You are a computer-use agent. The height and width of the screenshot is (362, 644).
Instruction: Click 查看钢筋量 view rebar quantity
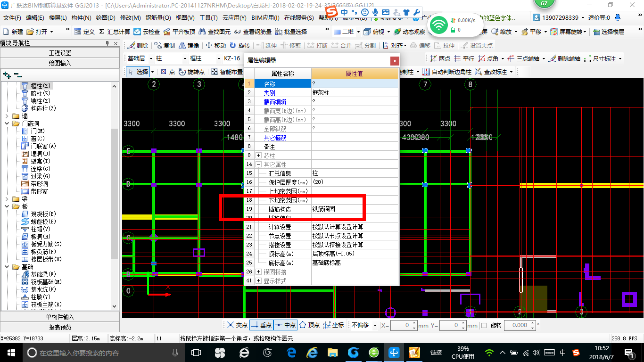pyautogui.click(x=253, y=32)
